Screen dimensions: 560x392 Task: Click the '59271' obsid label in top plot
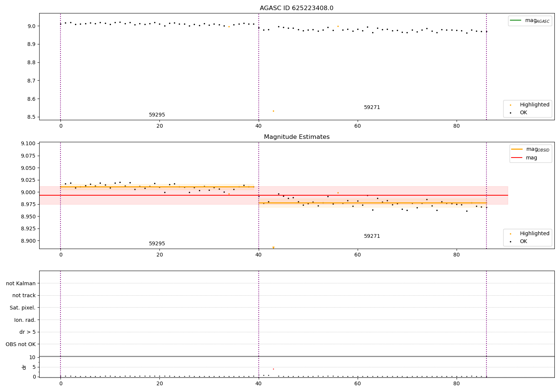click(372, 108)
